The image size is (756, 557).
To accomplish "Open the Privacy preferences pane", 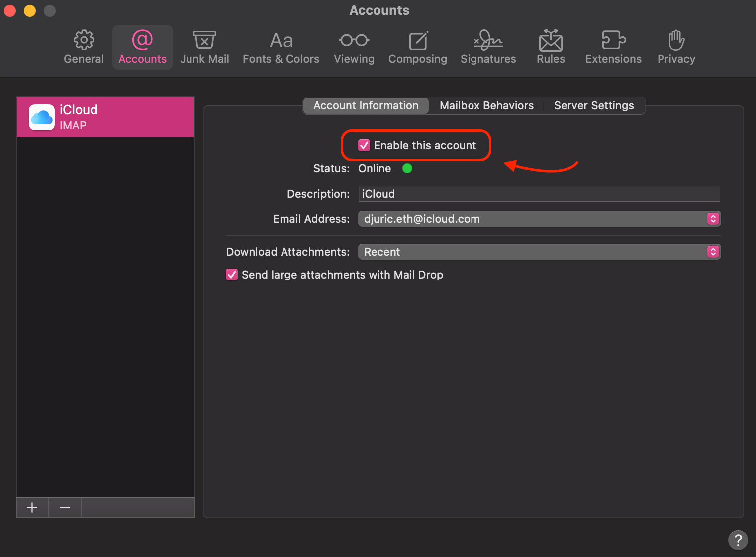I will (x=676, y=47).
